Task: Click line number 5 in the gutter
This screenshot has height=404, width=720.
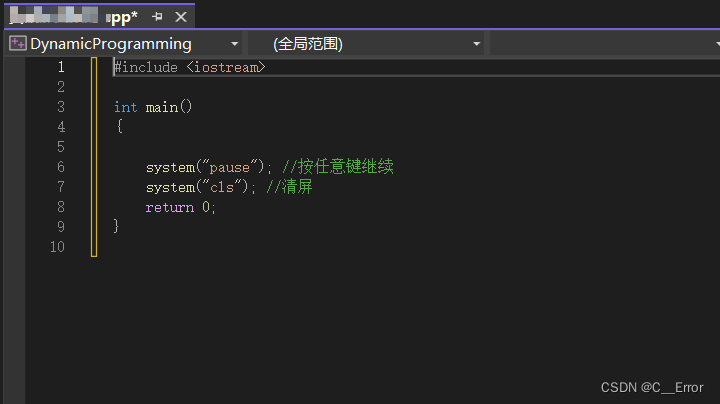Action: 61,147
